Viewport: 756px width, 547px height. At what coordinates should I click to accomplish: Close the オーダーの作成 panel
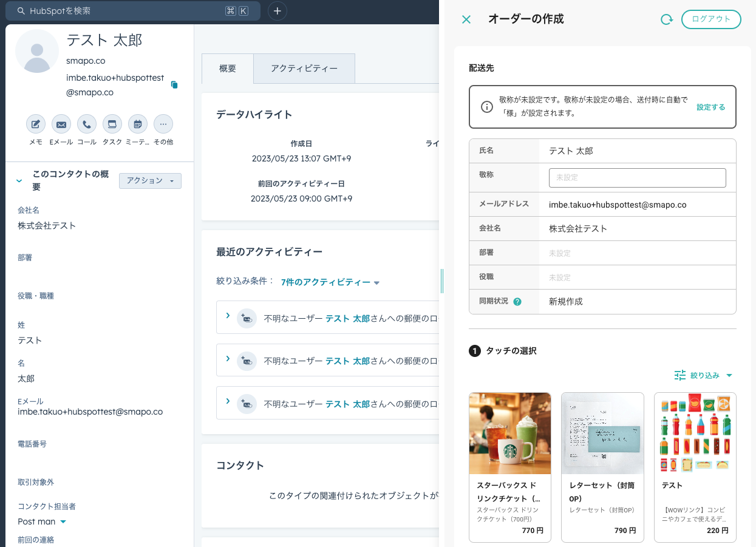coord(466,19)
